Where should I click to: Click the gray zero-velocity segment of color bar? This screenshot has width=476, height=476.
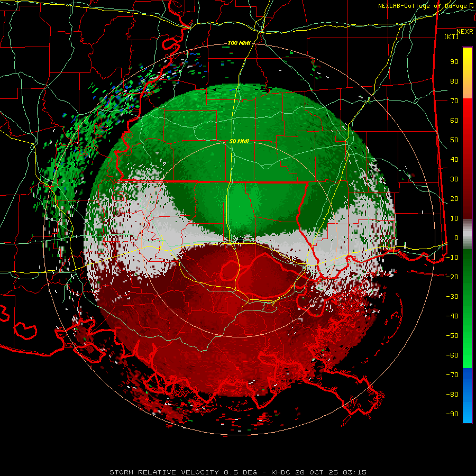[x=467, y=234]
